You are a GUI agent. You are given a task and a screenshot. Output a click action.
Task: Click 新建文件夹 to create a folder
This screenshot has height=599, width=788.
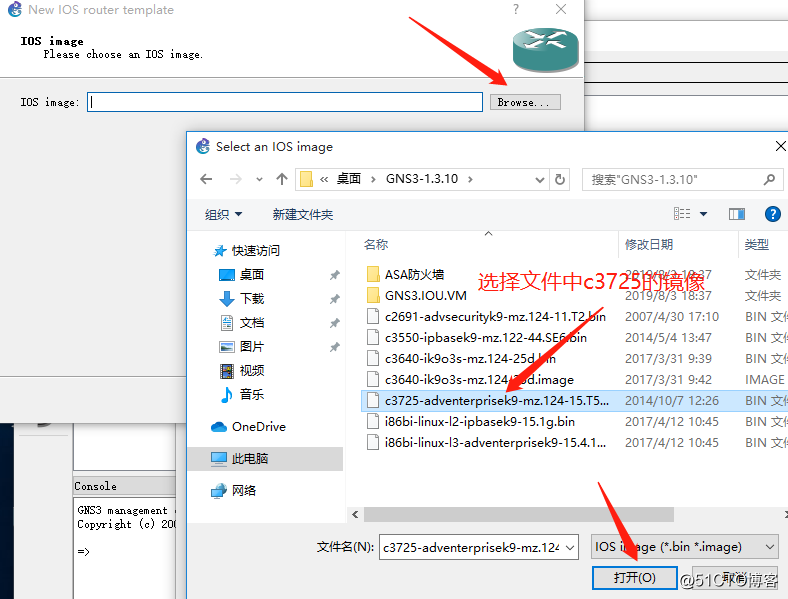[303, 215]
